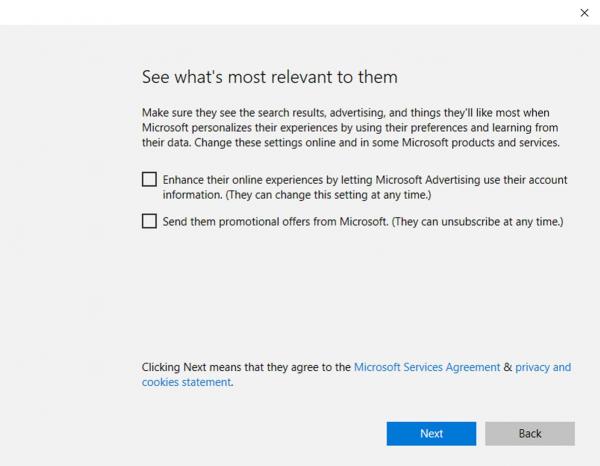Click the ampersand between the two agreement links
The width and height of the screenshot is (600, 466).
pyautogui.click(x=508, y=367)
